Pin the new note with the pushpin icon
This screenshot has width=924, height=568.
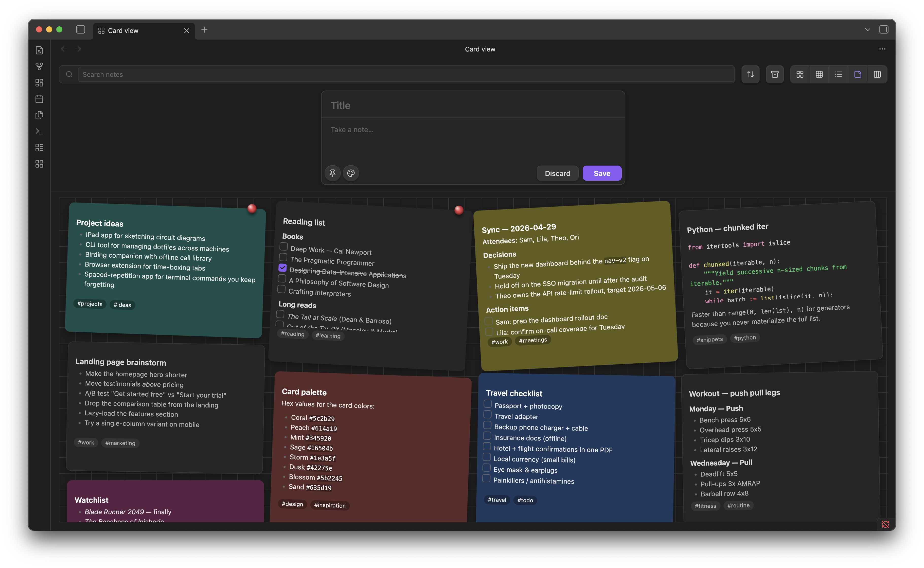[x=332, y=173]
